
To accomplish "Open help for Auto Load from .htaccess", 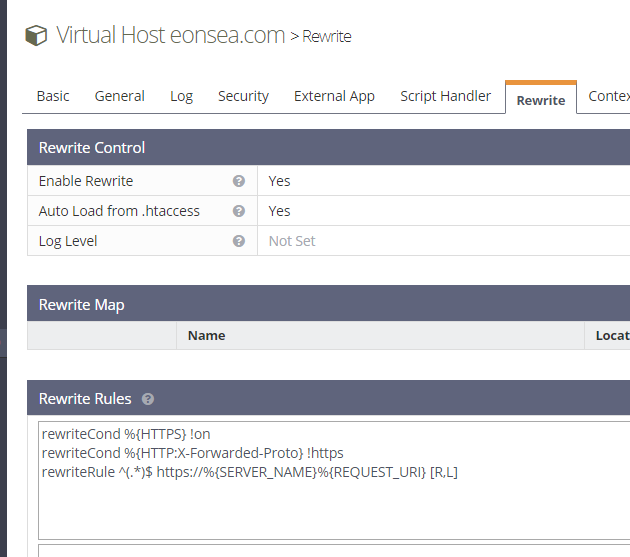I will click(239, 211).
